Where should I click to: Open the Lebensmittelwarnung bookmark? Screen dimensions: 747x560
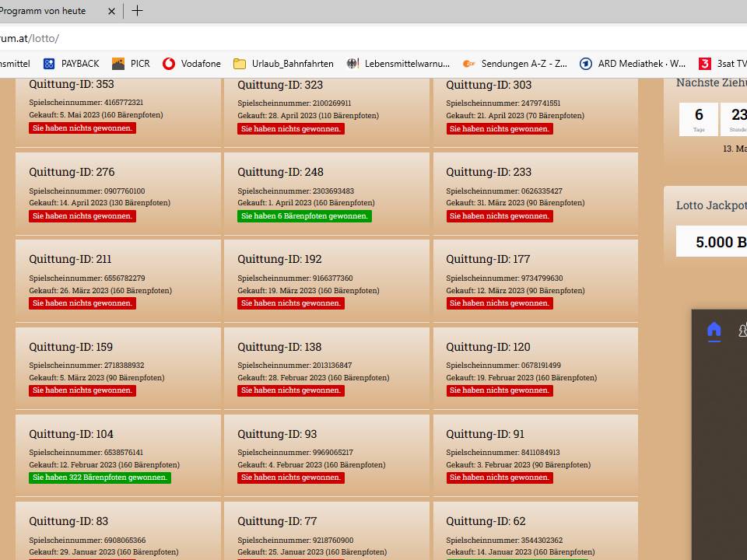pyautogui.click(x=398, y=64)
